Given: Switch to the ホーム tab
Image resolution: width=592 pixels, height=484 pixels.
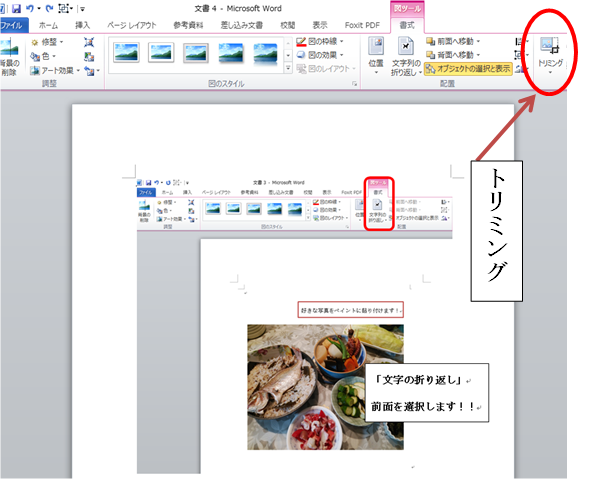Looking at the screenshot, I should [48, 25].
